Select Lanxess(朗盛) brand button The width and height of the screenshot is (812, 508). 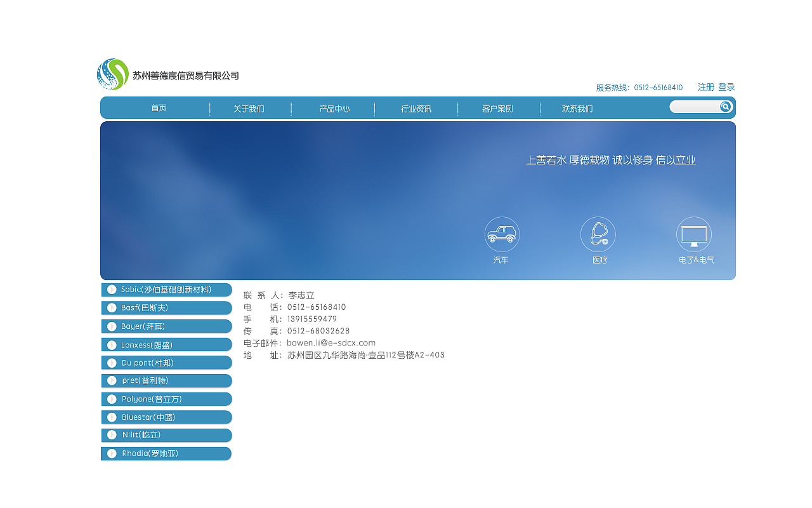[x=167, y=345]
